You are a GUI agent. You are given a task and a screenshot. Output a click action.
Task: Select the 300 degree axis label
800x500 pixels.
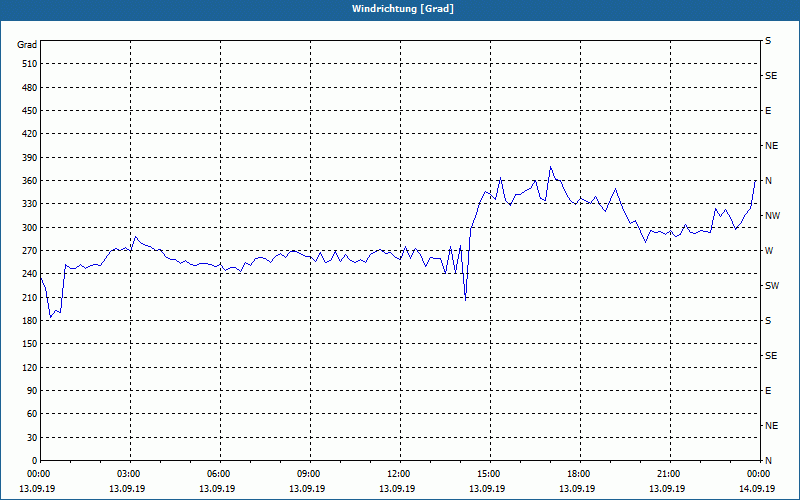(x=29, y=228)
